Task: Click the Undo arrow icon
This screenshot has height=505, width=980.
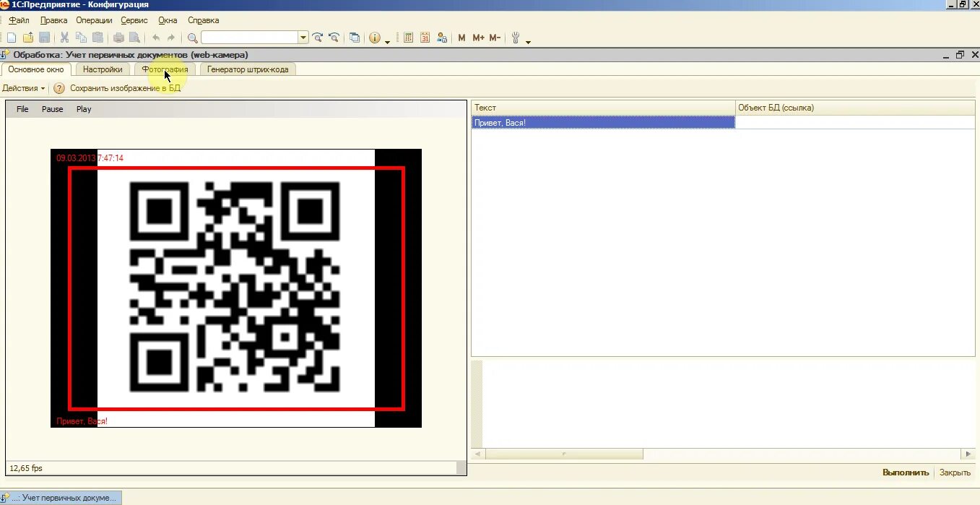Action: [x=155, y=38]
